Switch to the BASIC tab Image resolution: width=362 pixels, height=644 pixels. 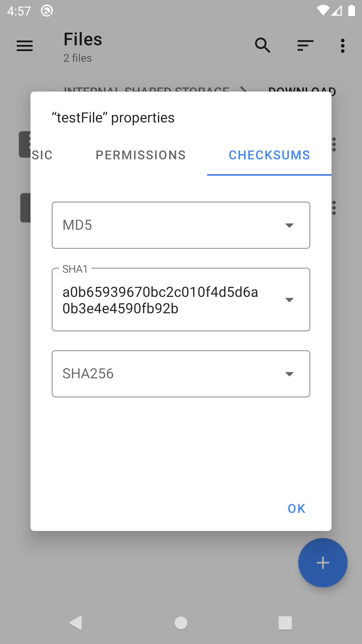(x=42, y=155)
